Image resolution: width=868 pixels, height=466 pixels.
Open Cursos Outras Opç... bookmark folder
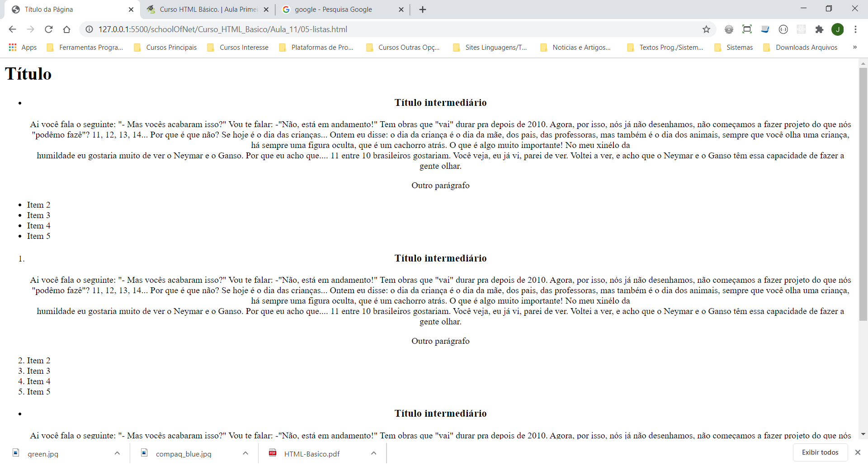tap(403, 48)
